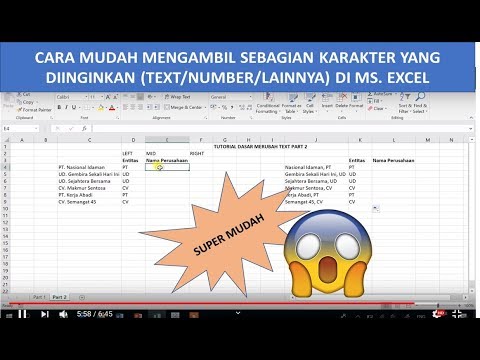The height and width of the screenshot is (360, 480).
Task: Pause the video playback
Action: click(22, 314)
